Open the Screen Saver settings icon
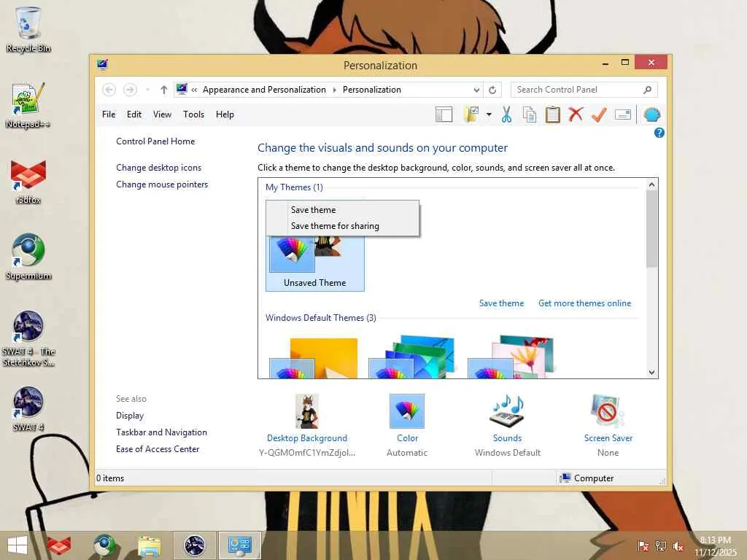Image resolution: width=747 pixels, height=560 pixels. coord(608,411)
